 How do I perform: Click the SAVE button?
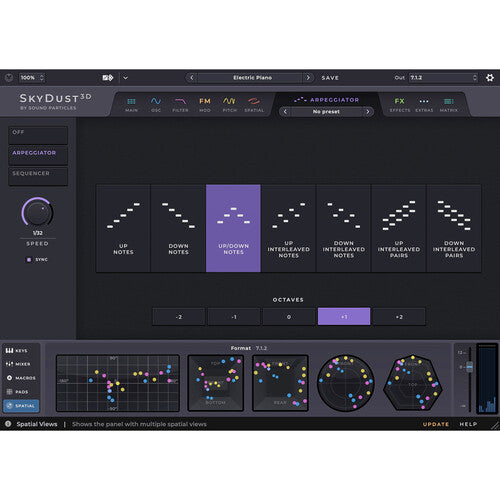pyautogui.click(x=330, y=78)
